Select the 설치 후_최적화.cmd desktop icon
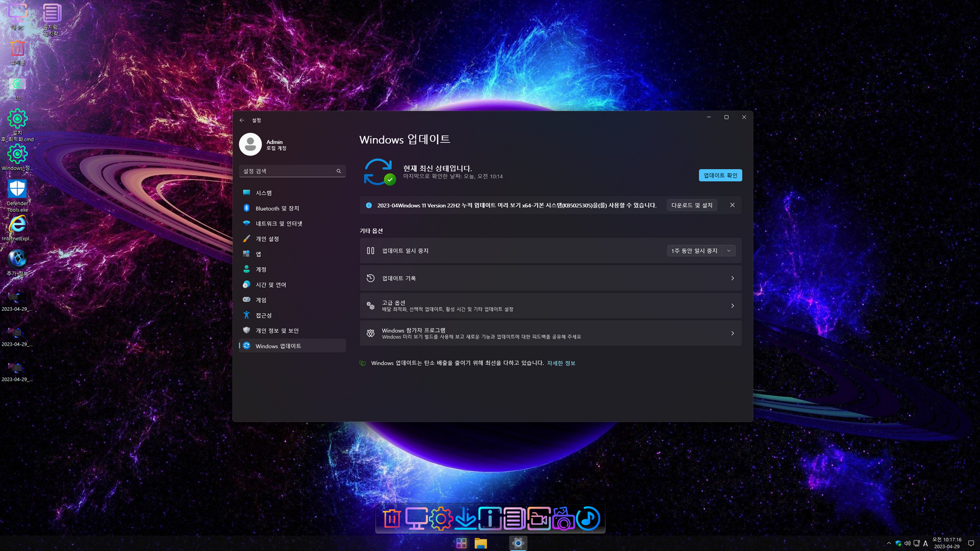Image resolution: width=980 pixels, height=551 pixels. point(17,125)
